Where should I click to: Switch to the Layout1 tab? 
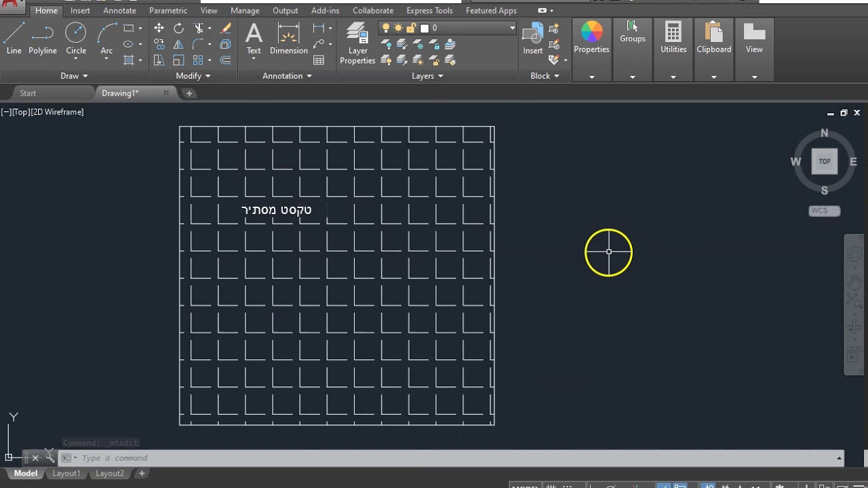66,474
